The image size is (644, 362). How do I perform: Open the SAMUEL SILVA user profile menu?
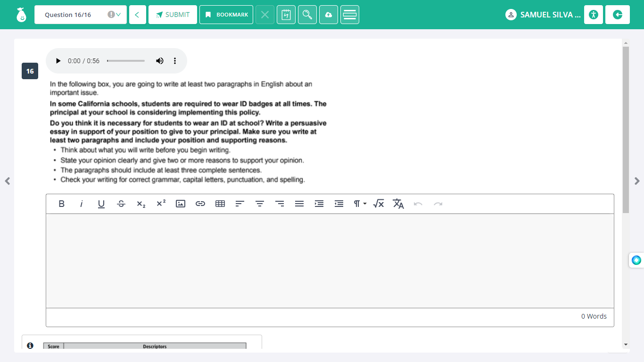point(543,15)
